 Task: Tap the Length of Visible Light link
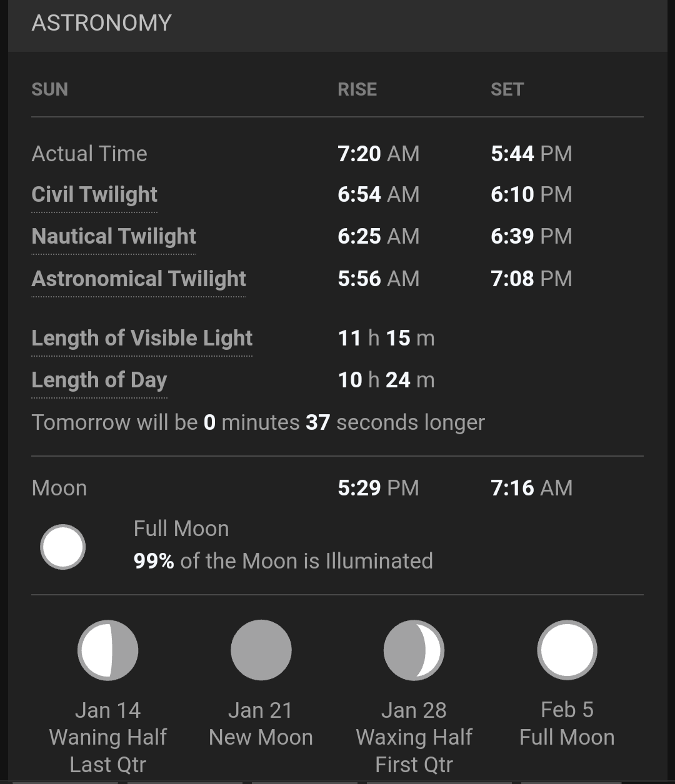click(142, 338)
